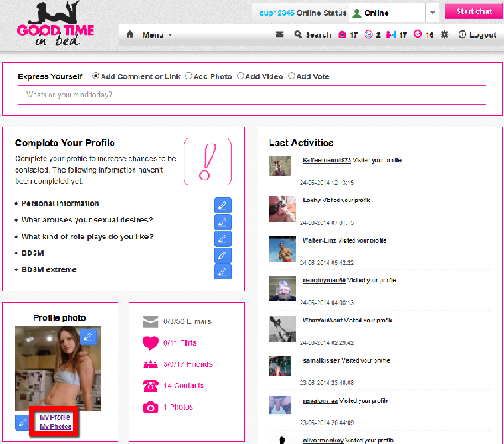Click the 'What's on your mind today?' field
This screenshot has width=504, height=444.
click(x=252, y=95)
